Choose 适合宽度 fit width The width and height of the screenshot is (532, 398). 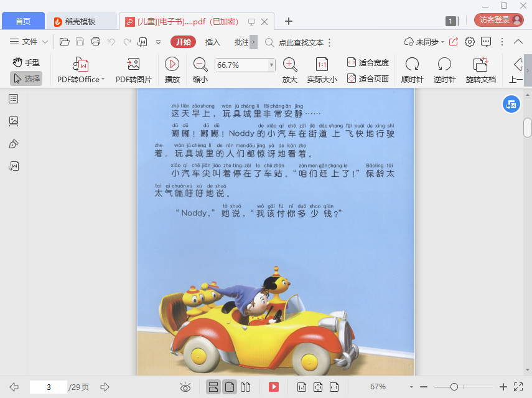point(368,62)
